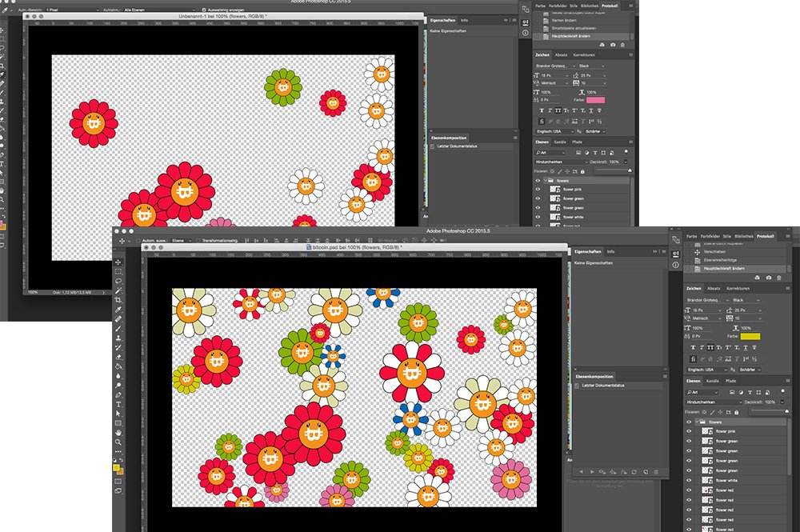This screenshot has width=800, height=532.
Task: Click trash icon in back window Protokoll panel
Action: 622,45
